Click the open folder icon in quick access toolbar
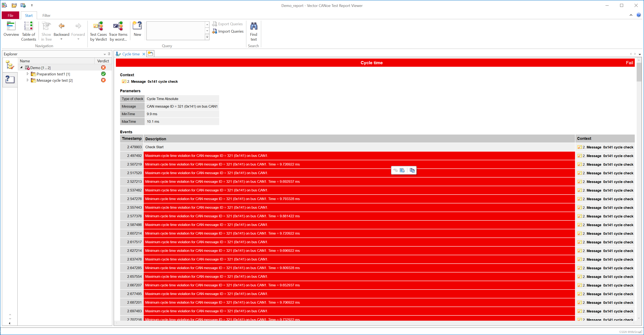Image resolution: width=644 pixels, height=335 pixels. coord(14,5)
